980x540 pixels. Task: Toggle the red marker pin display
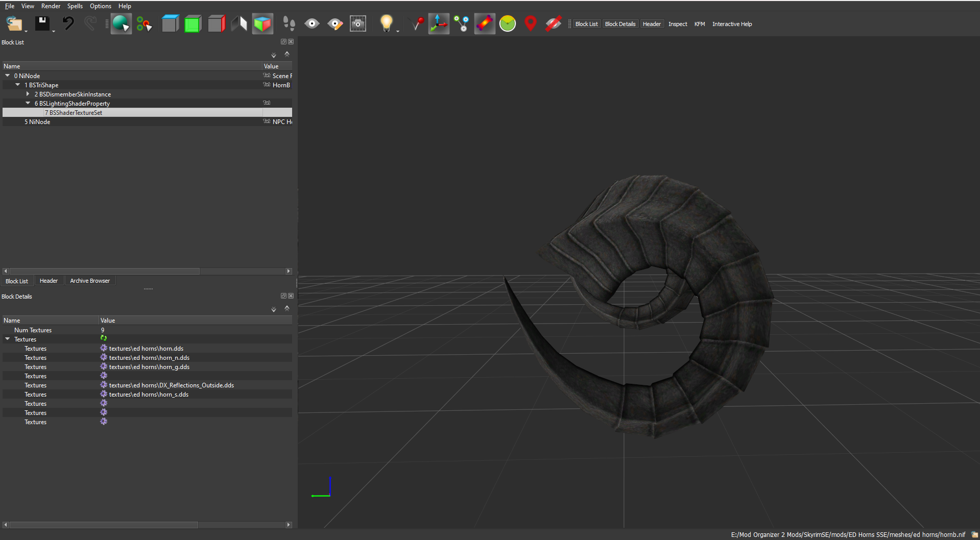tap(531, 24)
